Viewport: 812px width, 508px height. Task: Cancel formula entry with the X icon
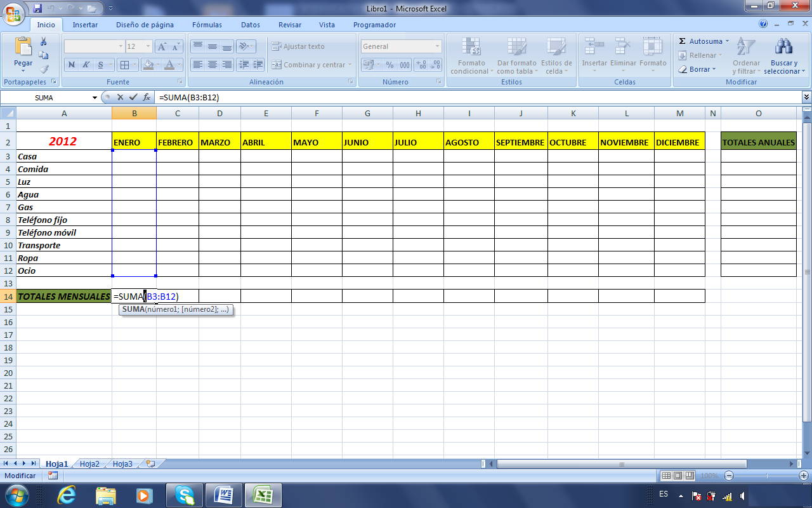[x=120, y=97]
